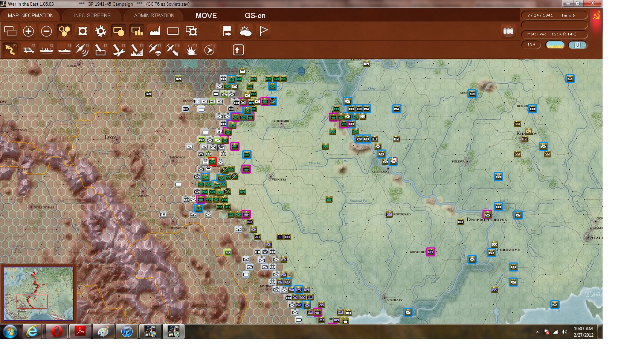Viewport: 644px width, 363px height.
Task: Show factory locations on map
Action: [x=155, y=31]
